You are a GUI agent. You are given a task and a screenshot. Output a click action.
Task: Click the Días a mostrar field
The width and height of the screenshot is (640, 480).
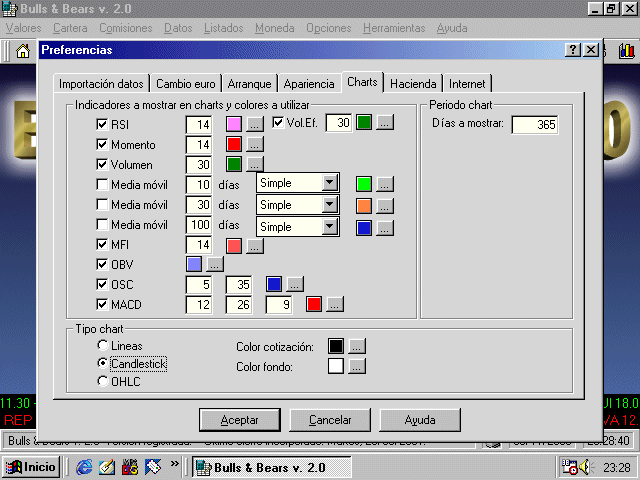click(x=535, y=124)
